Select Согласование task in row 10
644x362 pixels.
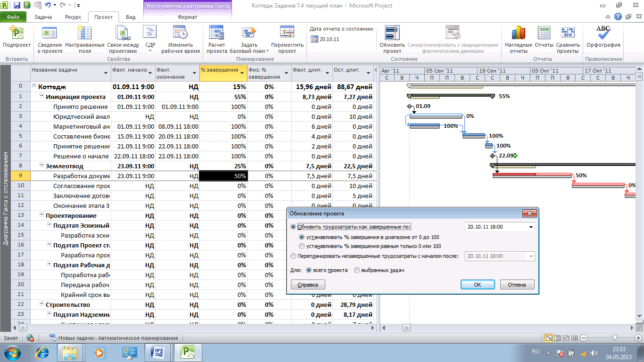tap(71, 186)
